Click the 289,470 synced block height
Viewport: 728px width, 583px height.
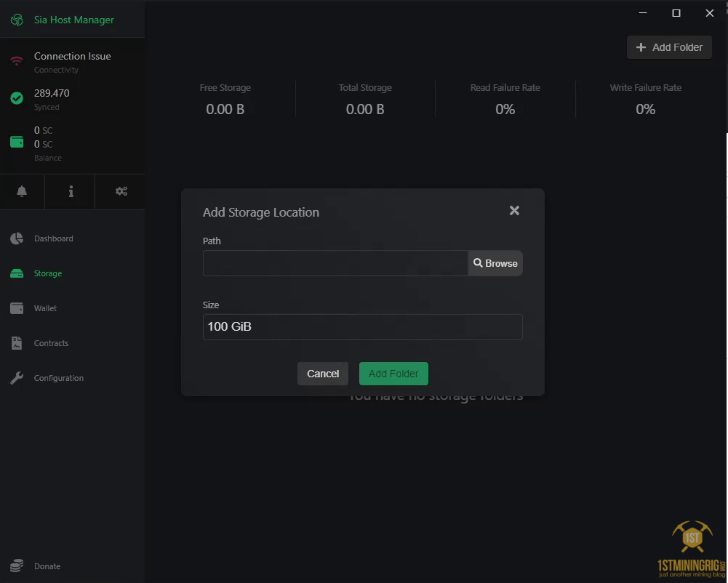pyautogui.click(x=52, y=93)
